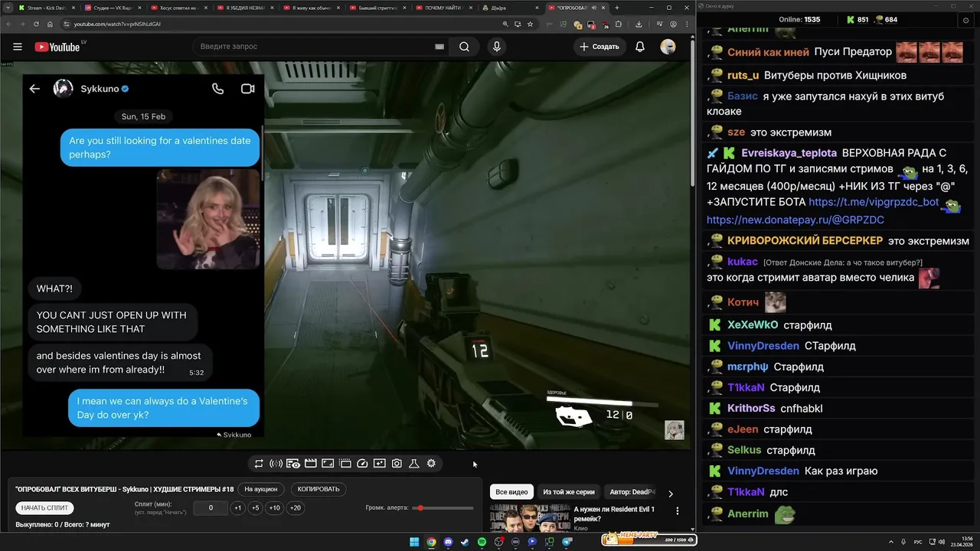
Task: Open the Resident Evil 1 ремейк video thumbnail
Action: tap(529, 518)
